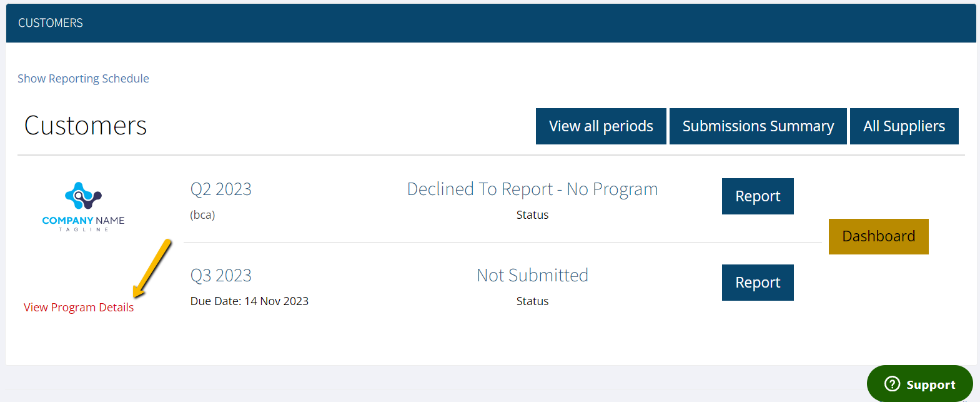Open the Submissions Summary page
The width and height of the screenshot is (980, 402).
click(x=758, y=126)
